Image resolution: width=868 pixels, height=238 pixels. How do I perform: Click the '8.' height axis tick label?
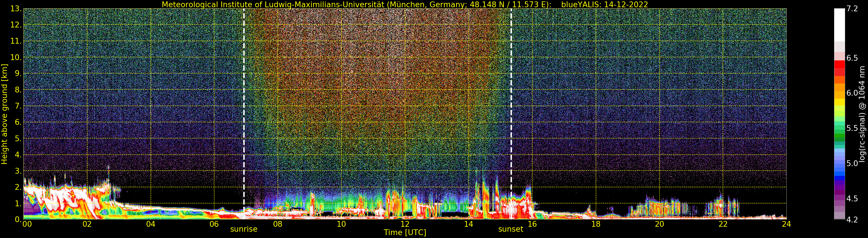click(18, 90)
